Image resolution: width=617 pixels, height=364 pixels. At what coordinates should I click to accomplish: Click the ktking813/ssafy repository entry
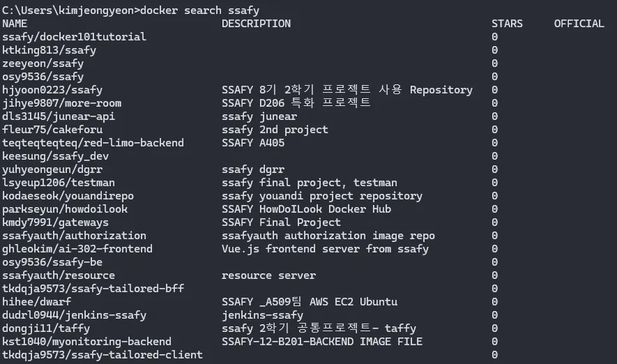(x=49, y=50)
